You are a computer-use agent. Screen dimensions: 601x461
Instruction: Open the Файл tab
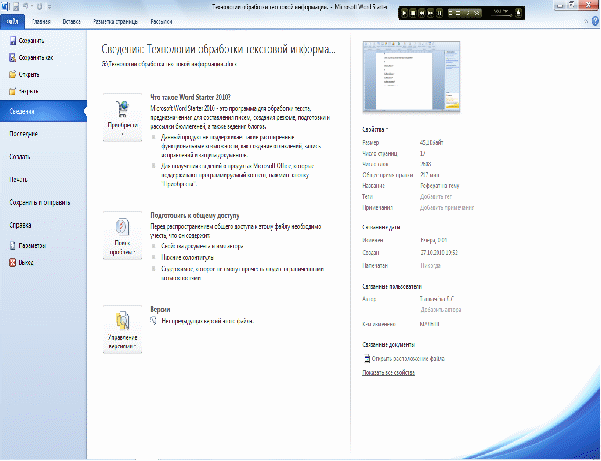[12, 21]
